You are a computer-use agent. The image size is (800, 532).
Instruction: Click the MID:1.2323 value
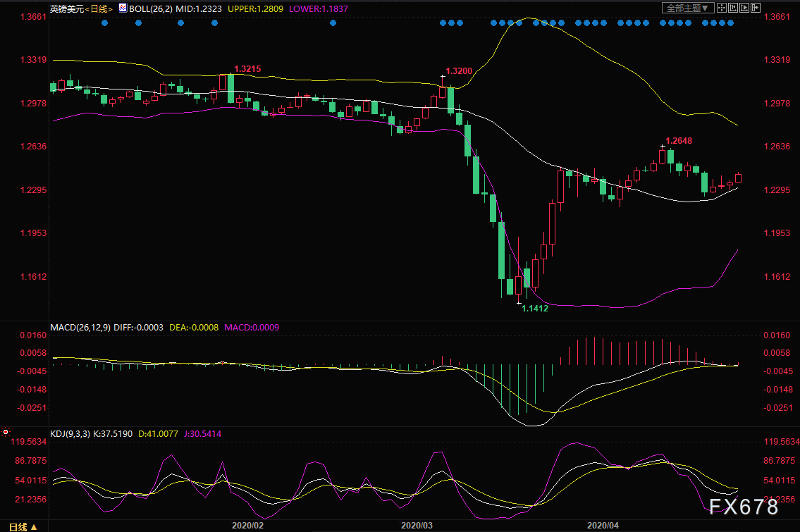pos(199,8)
